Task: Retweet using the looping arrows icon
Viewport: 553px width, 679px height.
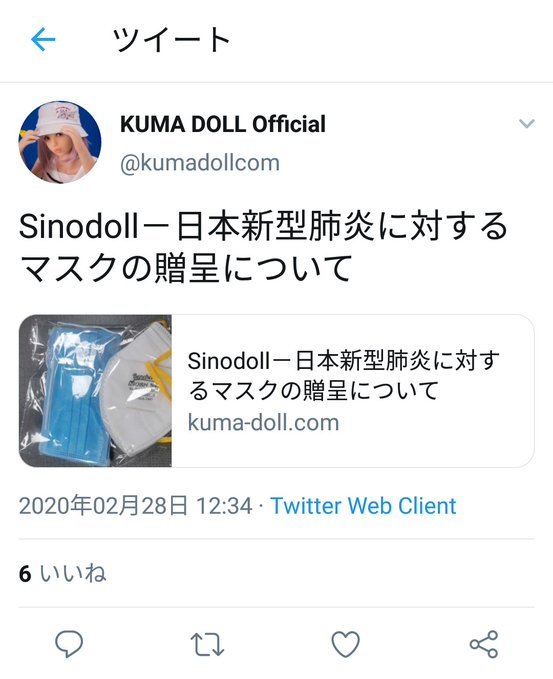Action: (x=207, y=644)
